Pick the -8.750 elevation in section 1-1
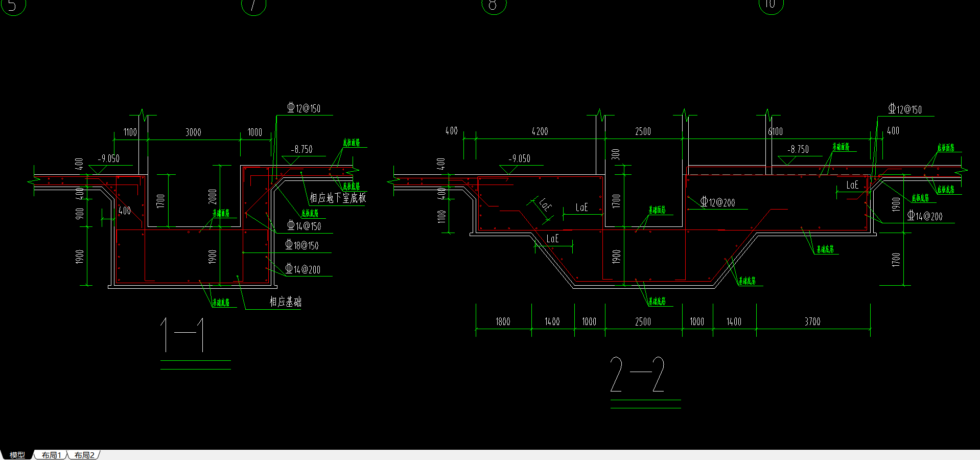This screenshot has height=460, width=980. [x=301, y=149]
